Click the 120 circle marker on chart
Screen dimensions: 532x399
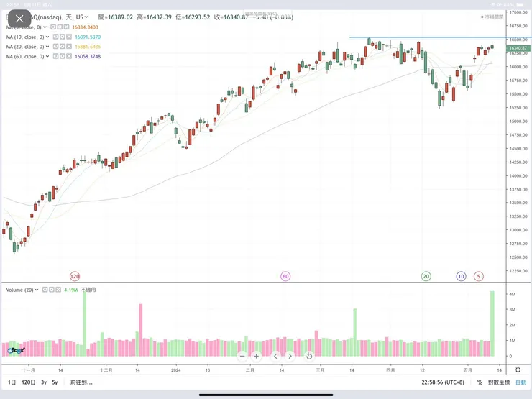click(75, 276)
